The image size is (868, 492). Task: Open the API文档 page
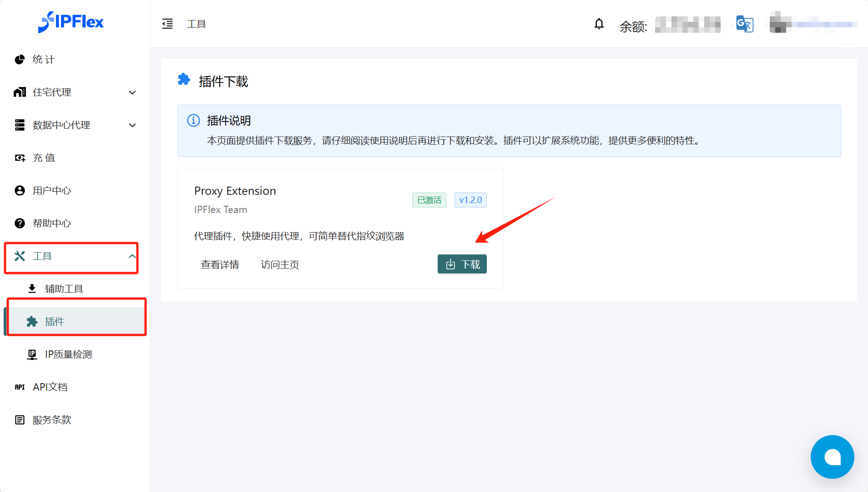50,387
